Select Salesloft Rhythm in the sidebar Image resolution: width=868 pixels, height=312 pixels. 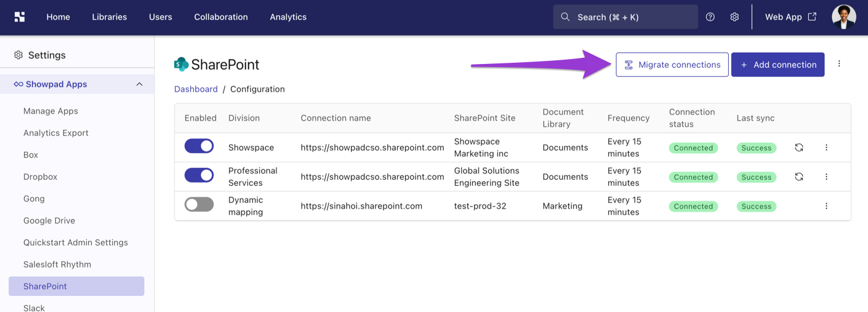click(x=57, y=265)
